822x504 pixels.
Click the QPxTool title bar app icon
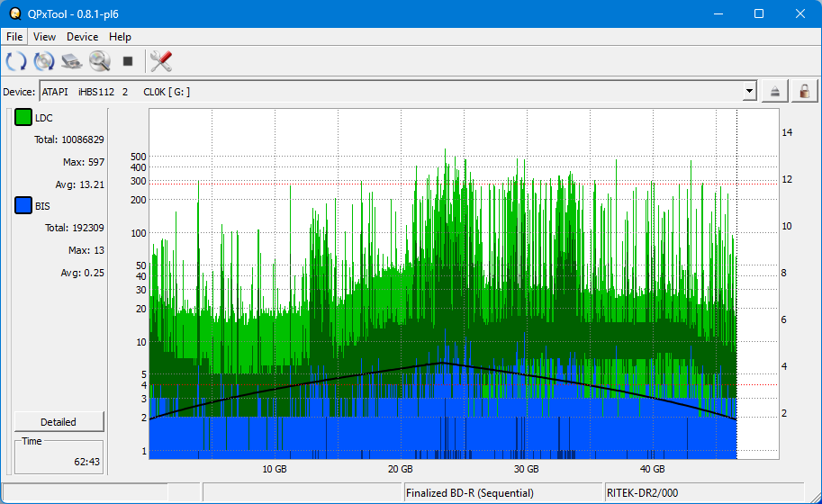(14, 13)
